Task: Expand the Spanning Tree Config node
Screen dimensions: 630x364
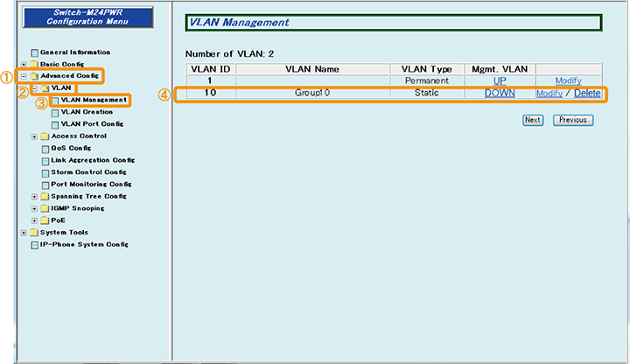Action: [34, 197]
